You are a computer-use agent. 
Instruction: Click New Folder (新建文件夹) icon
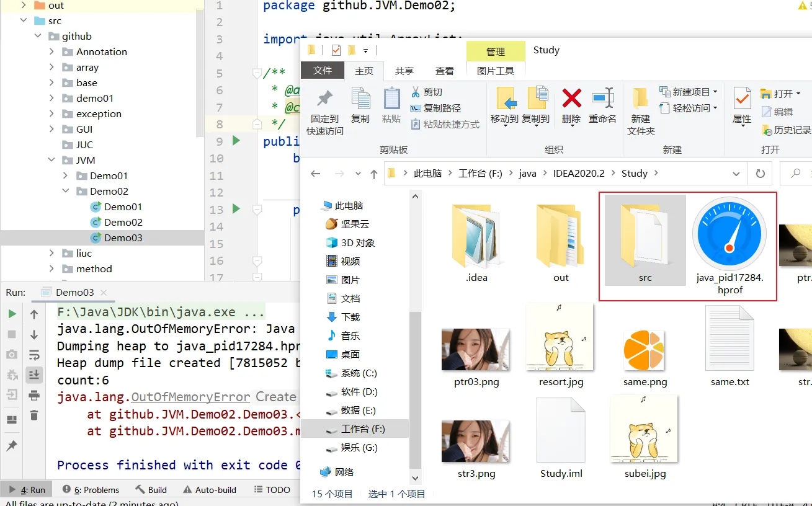click(640, 99)
